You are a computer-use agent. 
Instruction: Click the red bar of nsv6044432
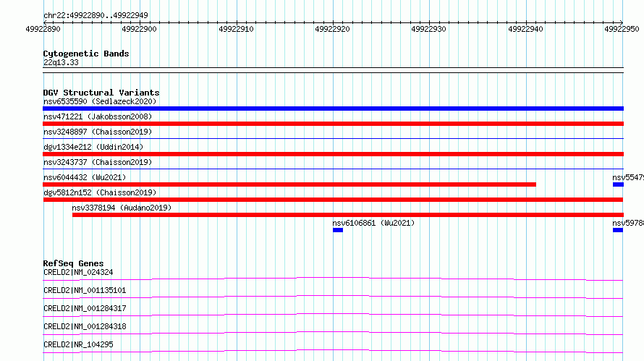click(289, 184)
